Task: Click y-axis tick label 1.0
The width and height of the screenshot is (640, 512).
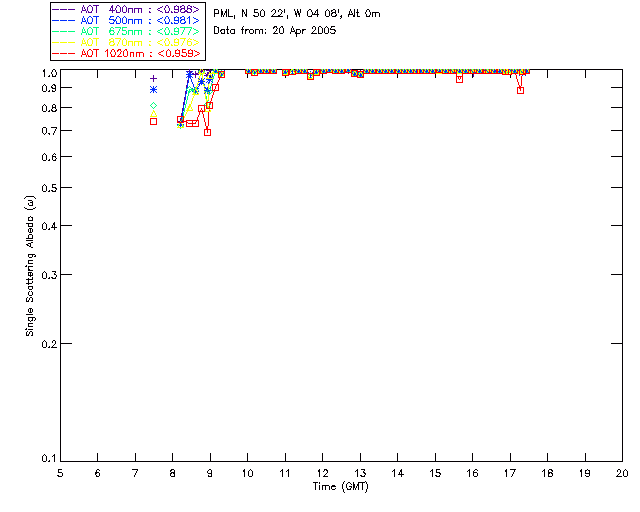Action: [49, 73]
